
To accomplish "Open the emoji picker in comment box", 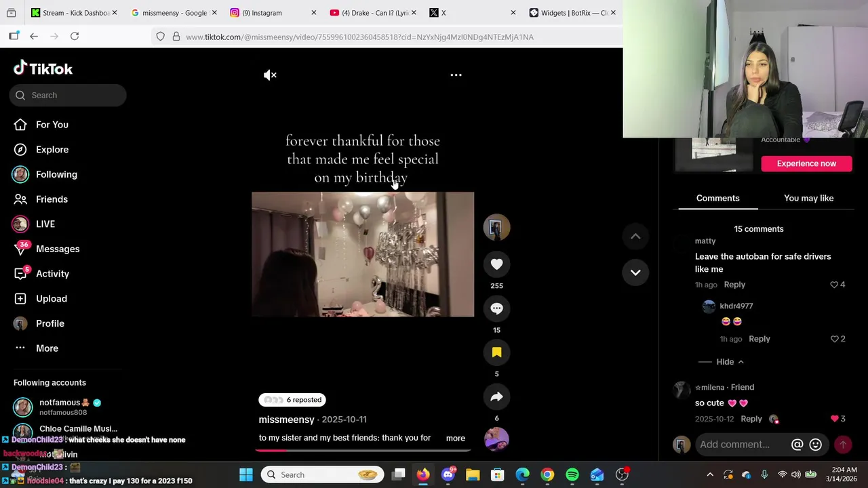I will pyautogui.click(x=816, y=445).
